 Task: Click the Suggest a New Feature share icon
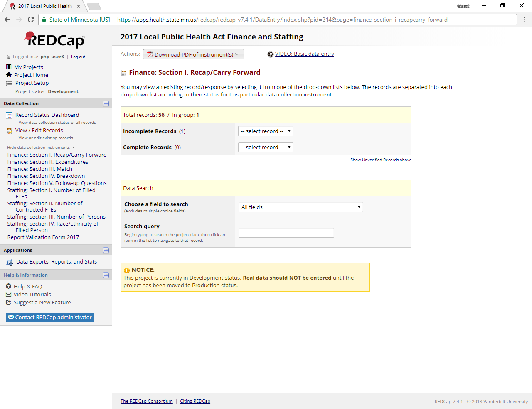point(8,302)
